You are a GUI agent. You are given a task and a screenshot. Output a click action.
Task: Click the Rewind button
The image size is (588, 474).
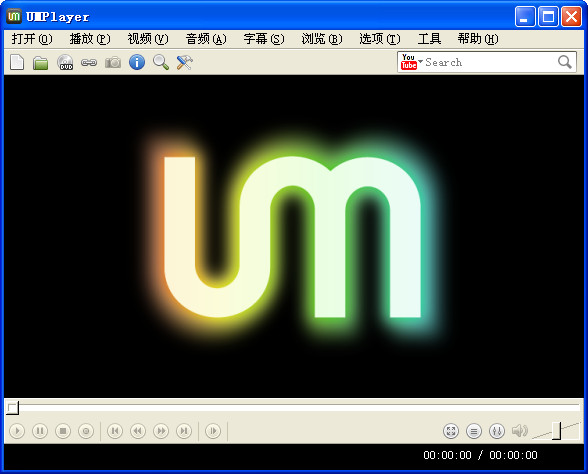(138, 431)
